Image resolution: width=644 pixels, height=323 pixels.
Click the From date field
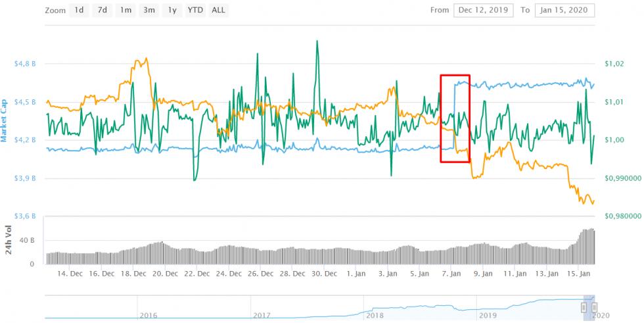(x=482, y=10)
